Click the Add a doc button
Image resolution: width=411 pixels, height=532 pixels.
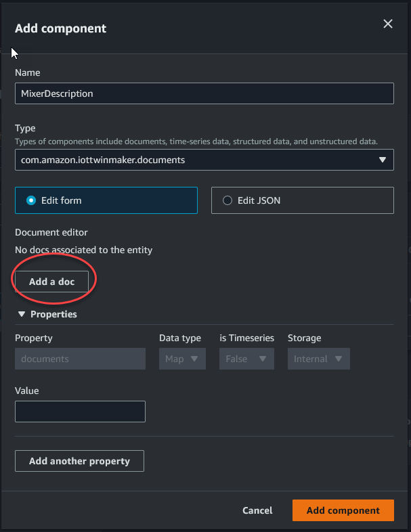coord(52,282)
